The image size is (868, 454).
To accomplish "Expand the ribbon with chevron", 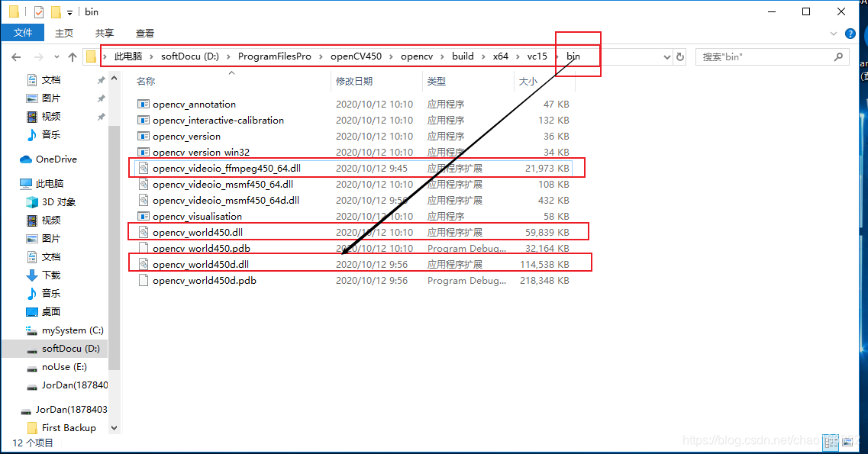I will tap(834, 34).
